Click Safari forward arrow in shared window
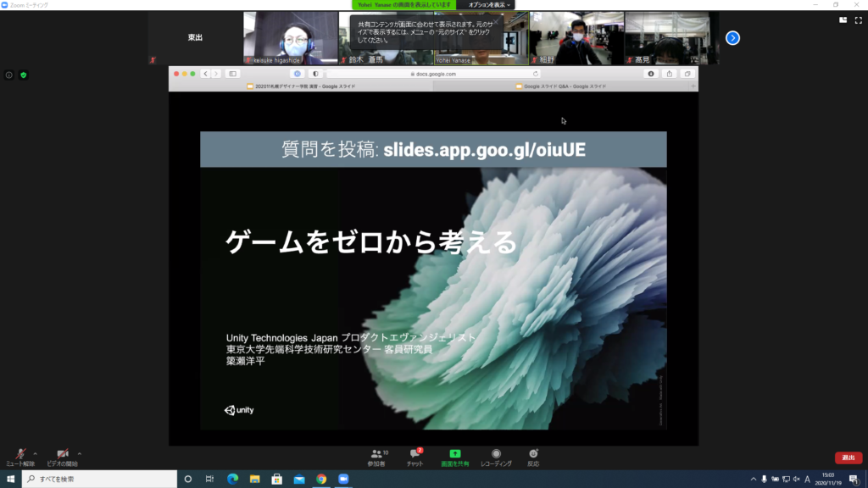Viewport: 868px width, 488px height. point(216,74)
